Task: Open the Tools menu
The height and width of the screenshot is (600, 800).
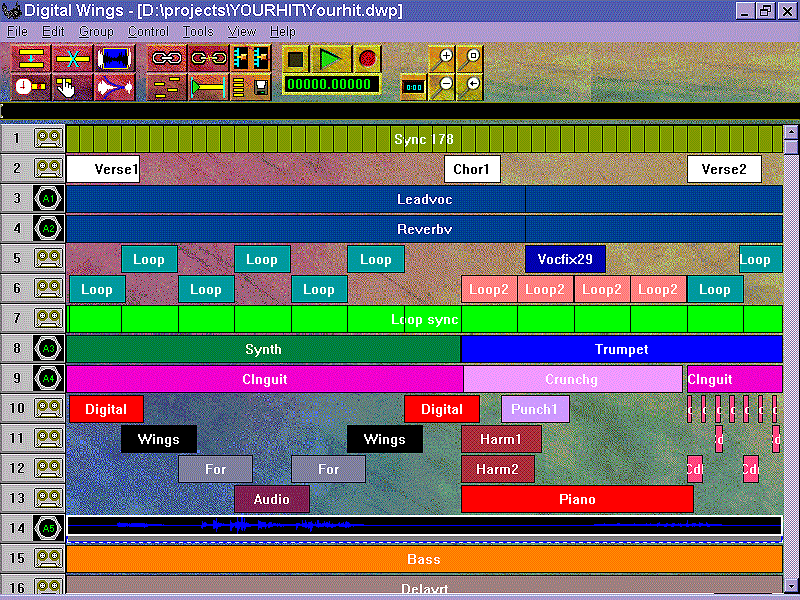Action: pyautogui.click(x=197, y=31)
